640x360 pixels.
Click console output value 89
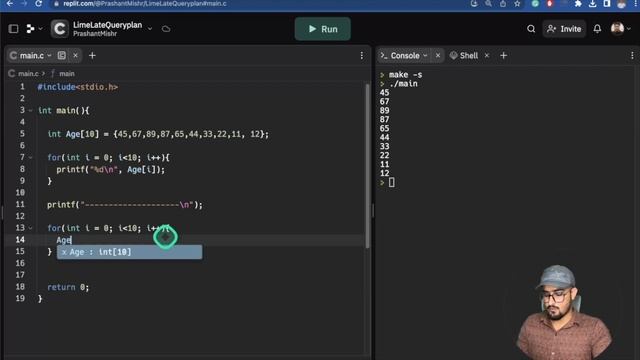[384, 111]
